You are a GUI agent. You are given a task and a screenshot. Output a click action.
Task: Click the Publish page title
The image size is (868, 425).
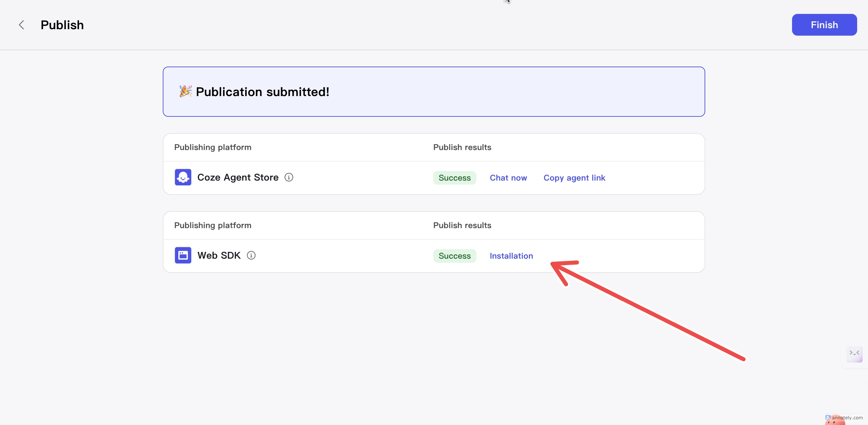click(x=62, y=25)
